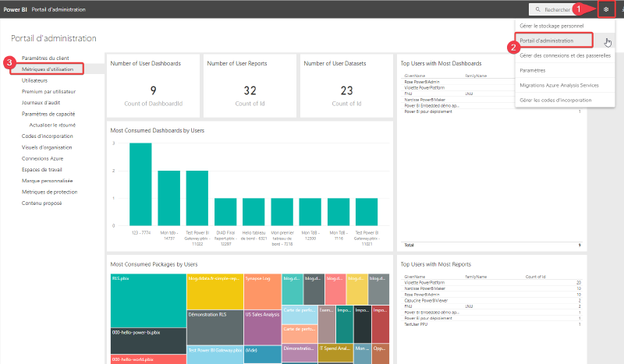Go to 'Utilisateurs' sidebar section
624x364 pixels.
pyautogui.click(x=34, y=80)
